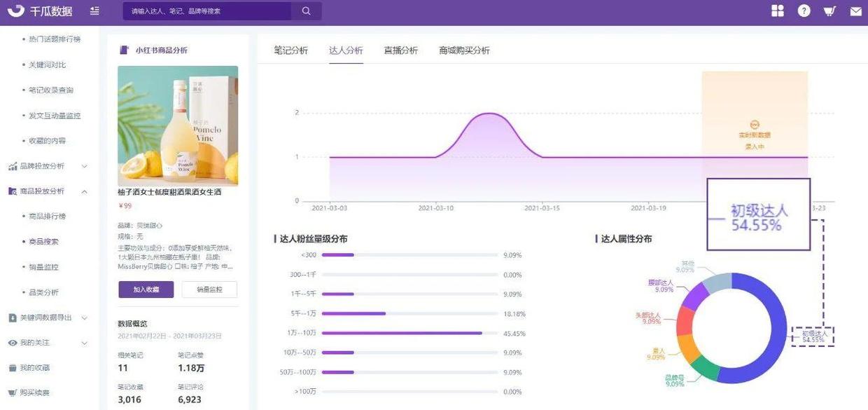
Task: Open the 直播分析 tab
Action: click(400, 50)
